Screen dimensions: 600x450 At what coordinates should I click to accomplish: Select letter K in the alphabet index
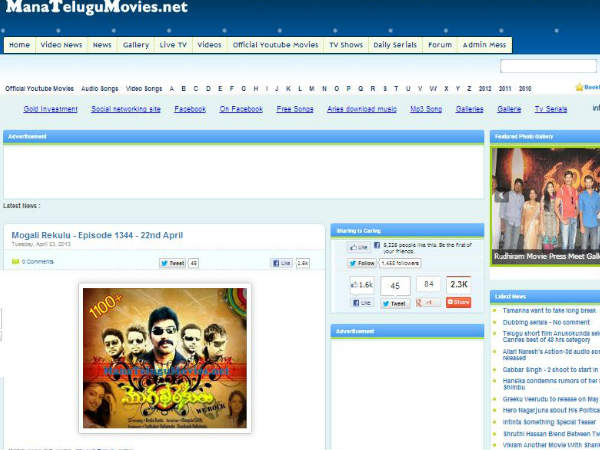coord(288,88)
